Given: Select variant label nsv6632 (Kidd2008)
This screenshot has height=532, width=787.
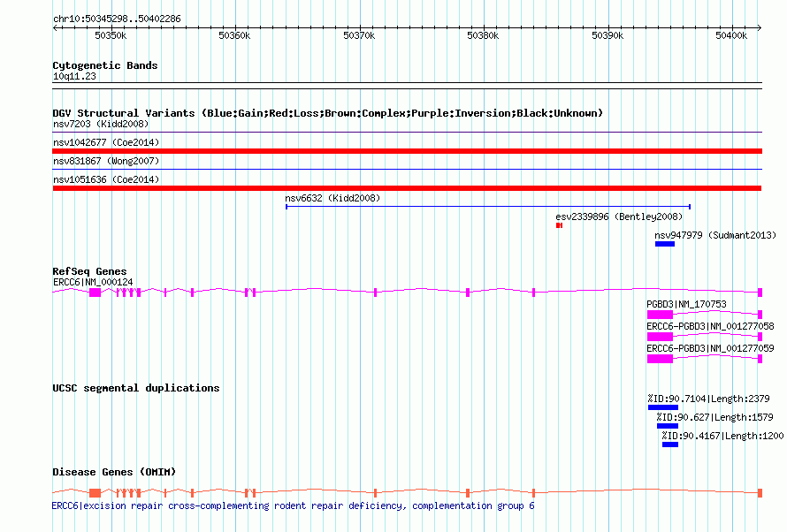Looking at the screenshot, I should [332, 198].
